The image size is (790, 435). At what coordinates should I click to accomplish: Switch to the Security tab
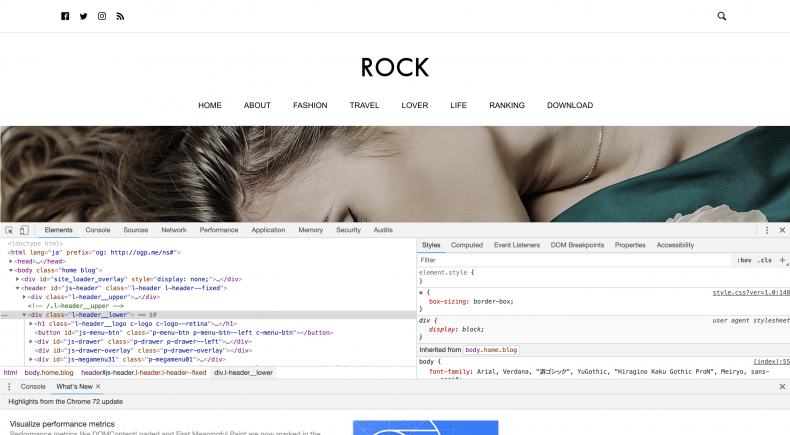click(348, 230)
